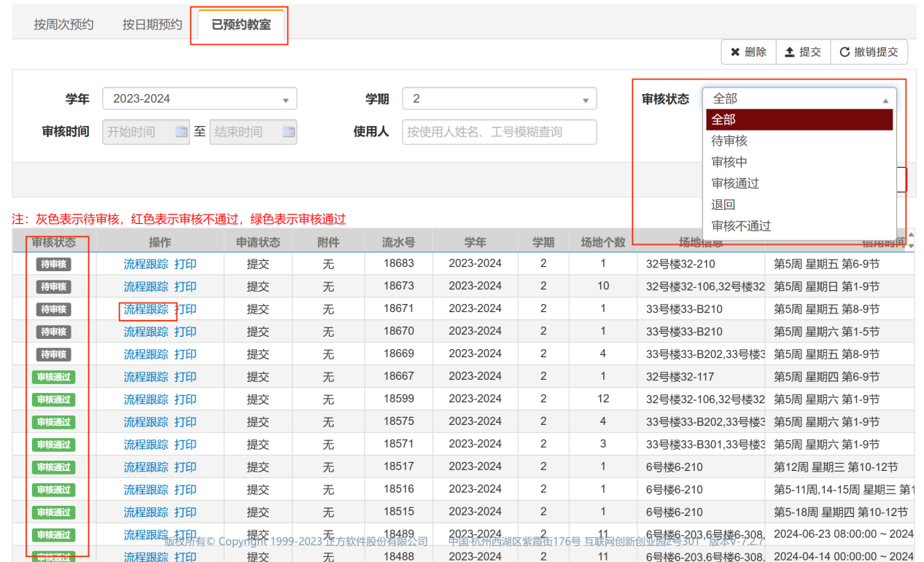Sort by the 流水号 column header
Image resolution: width=924 pixels, height=562 pixels.
click(399, 242)
